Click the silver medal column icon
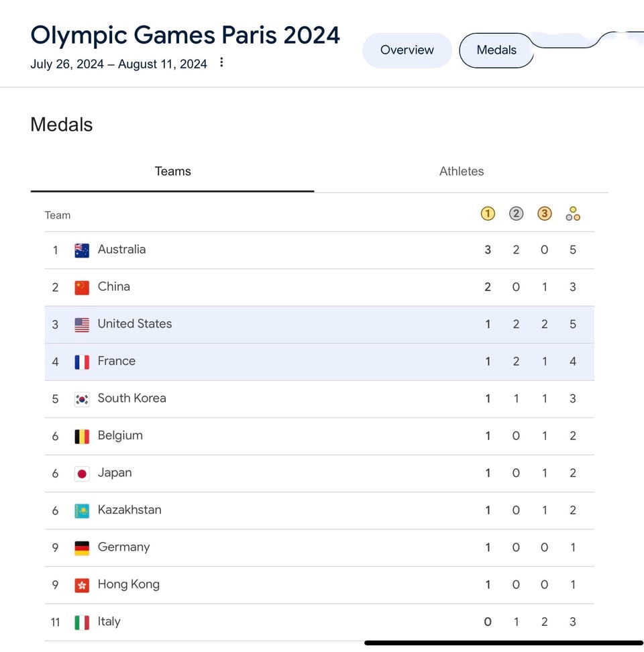Image resolution: width=644 pixels, height=652 pixels. (516, 214)
